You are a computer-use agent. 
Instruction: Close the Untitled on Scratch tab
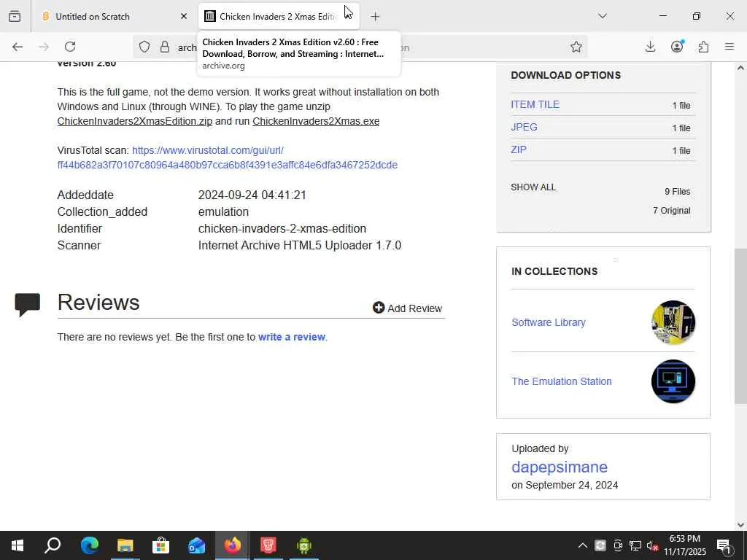coord(183,16)
